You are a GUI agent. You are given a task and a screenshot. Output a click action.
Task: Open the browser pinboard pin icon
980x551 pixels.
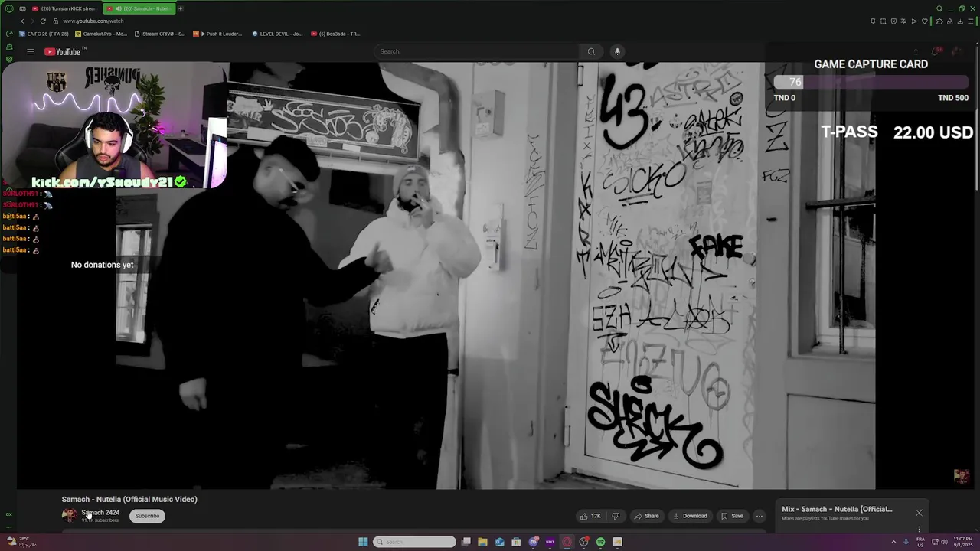(x=873, y=21)
